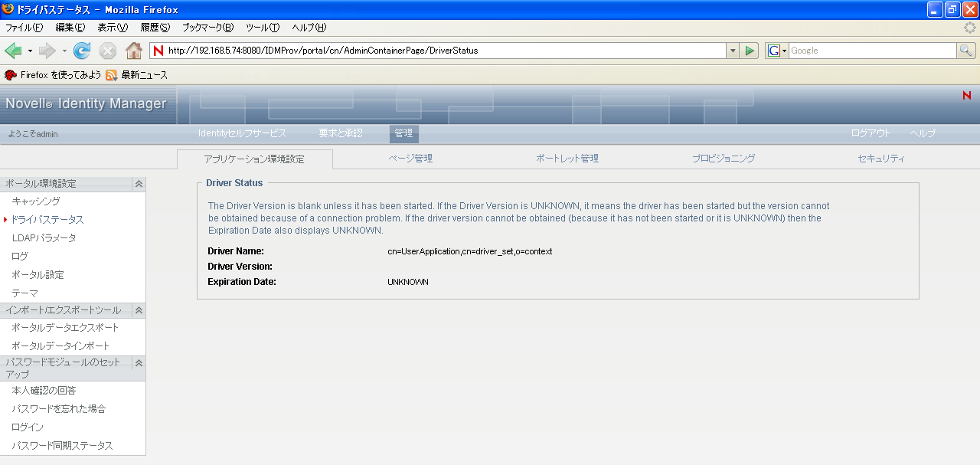Open the ページ管理 sub-tab
980x465 pixels.
[410, 159]
